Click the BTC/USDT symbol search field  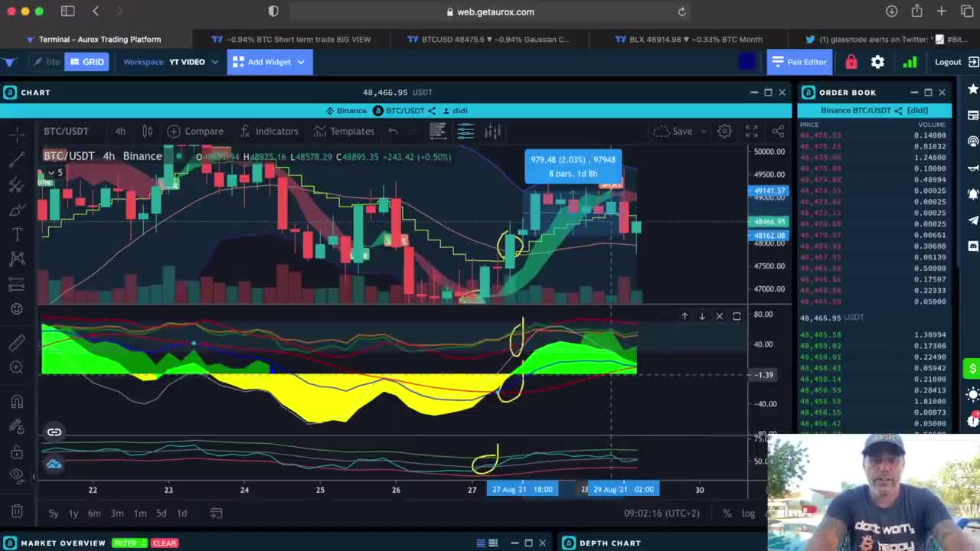tap(66, 131)
